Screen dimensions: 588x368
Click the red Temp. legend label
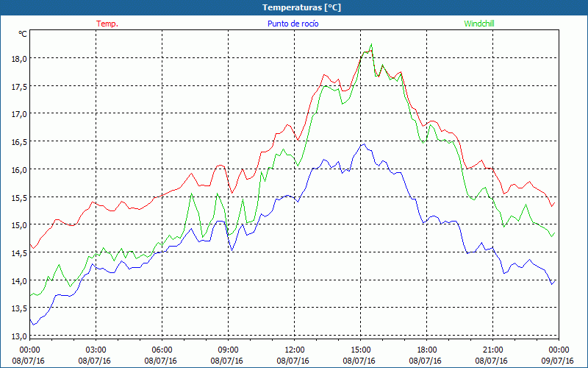(107, 24)
